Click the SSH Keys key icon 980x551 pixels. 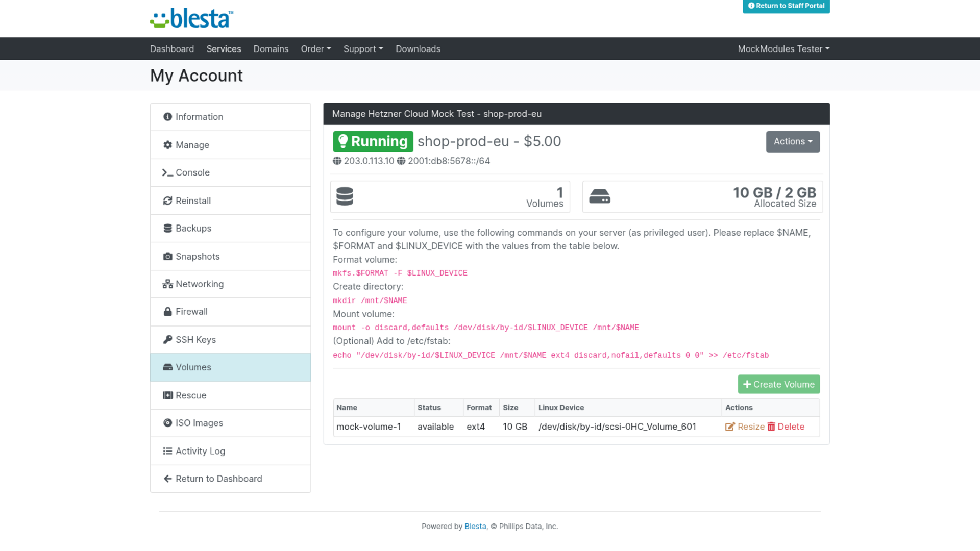tap(167, 340)
